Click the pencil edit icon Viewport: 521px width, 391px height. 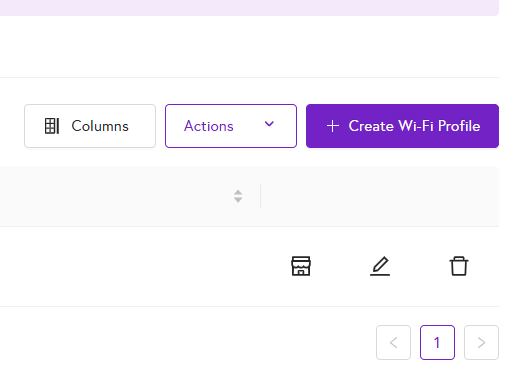point(380,266)
